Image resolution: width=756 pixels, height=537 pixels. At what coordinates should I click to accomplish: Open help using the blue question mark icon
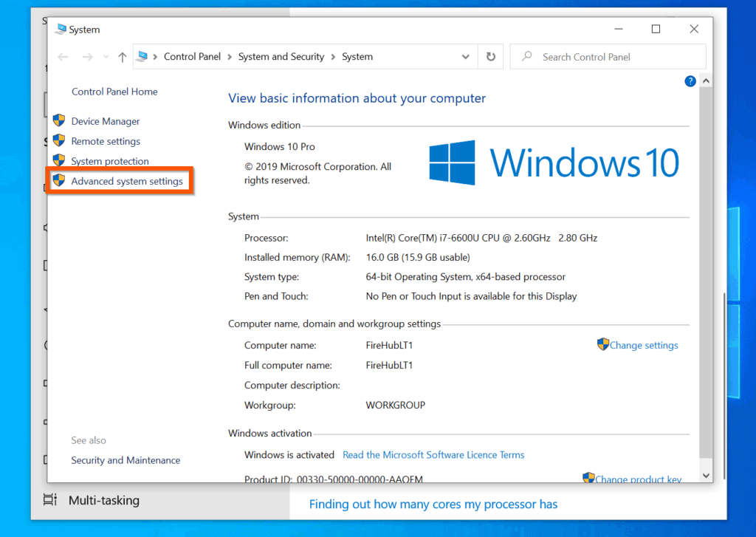[690, 81]
